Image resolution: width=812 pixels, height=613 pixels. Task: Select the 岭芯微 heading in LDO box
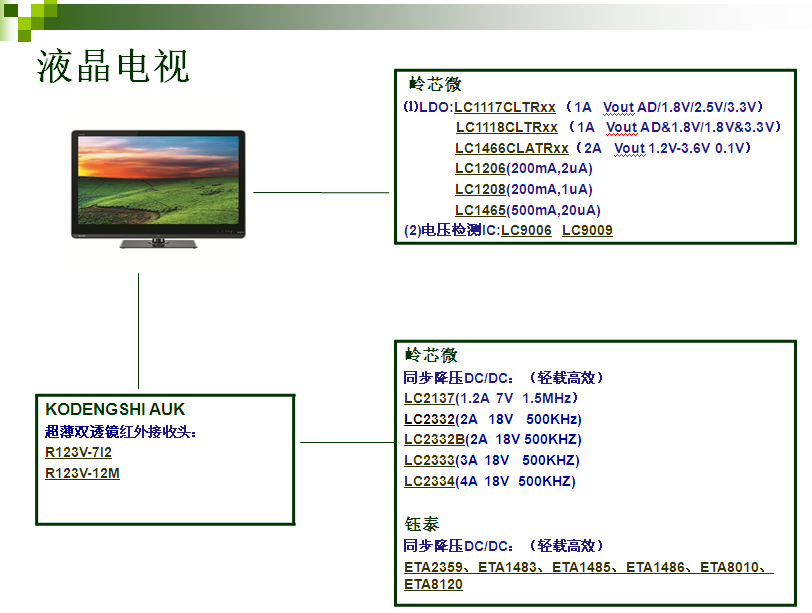click(x=434, y=84)
